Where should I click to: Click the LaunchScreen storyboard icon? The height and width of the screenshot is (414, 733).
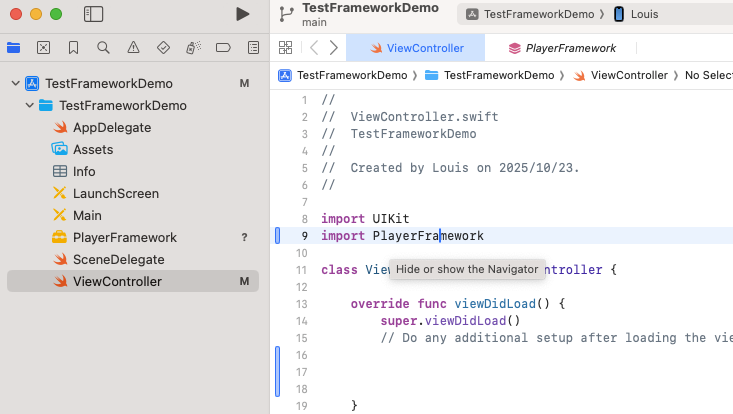click(60, 193)
